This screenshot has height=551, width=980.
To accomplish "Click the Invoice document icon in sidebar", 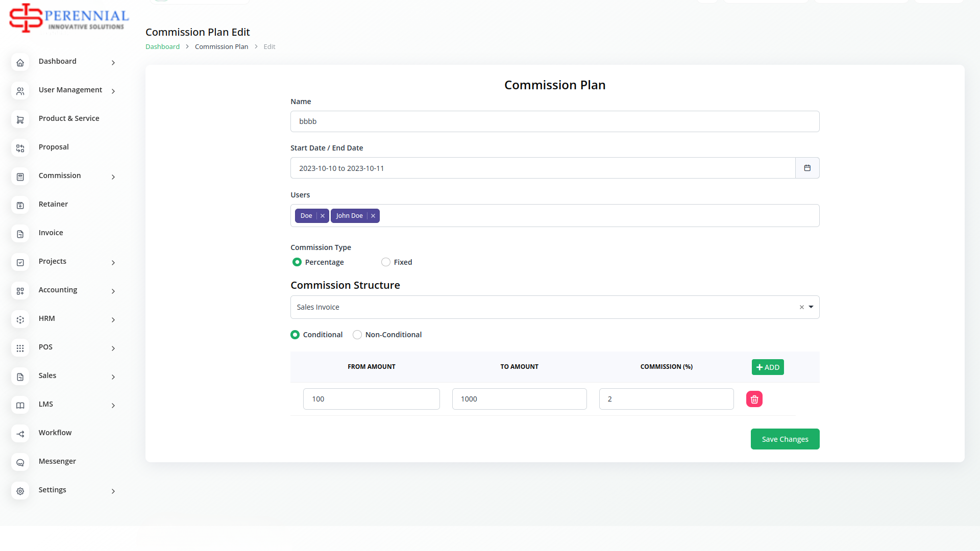I will pos(20,234).
